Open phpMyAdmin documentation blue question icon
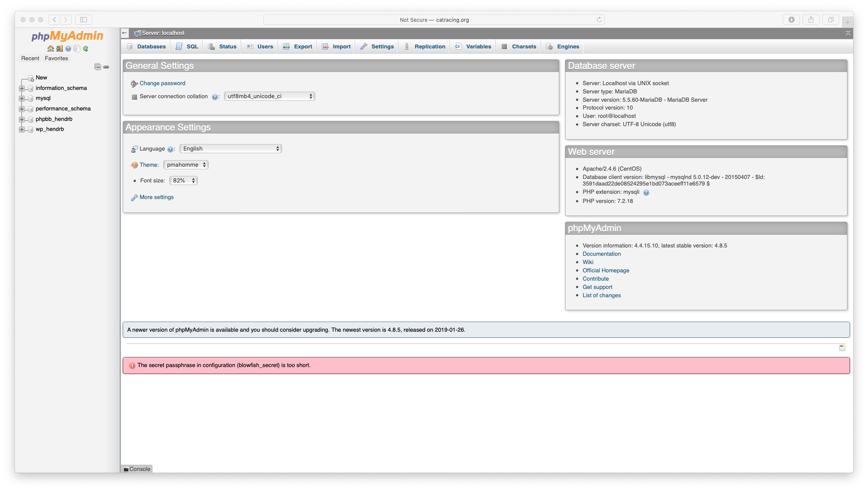Screen dimensions: 868x491 coord(68,48)
